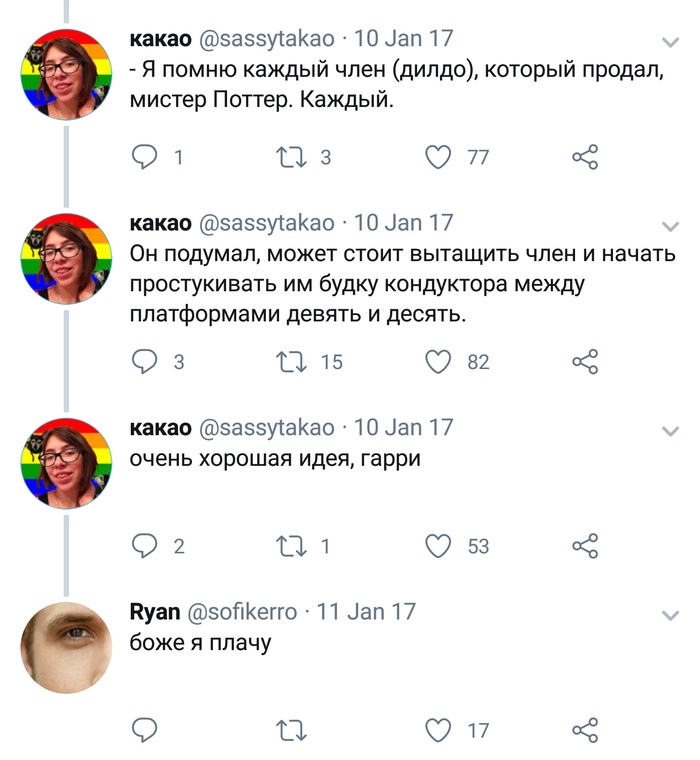Share the first tweet about мистер Поттер
The image size is (700, 760).
click(585, 157)
